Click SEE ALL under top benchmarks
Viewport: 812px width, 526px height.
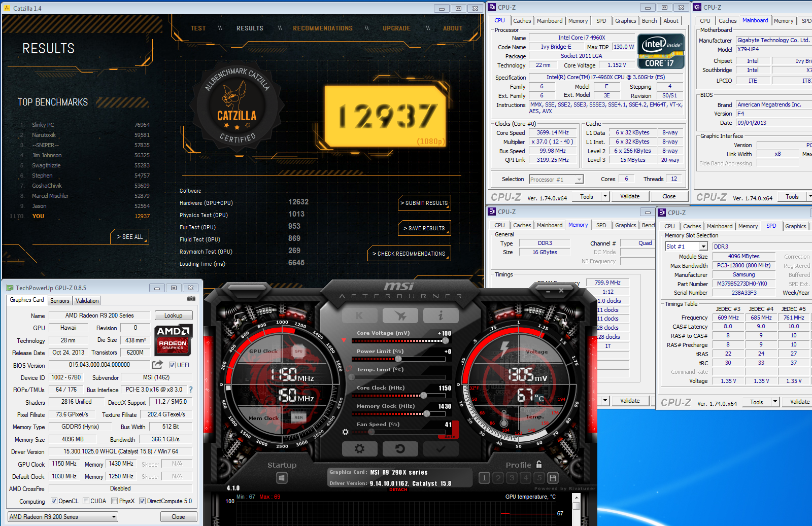click(x=130, y=237)
